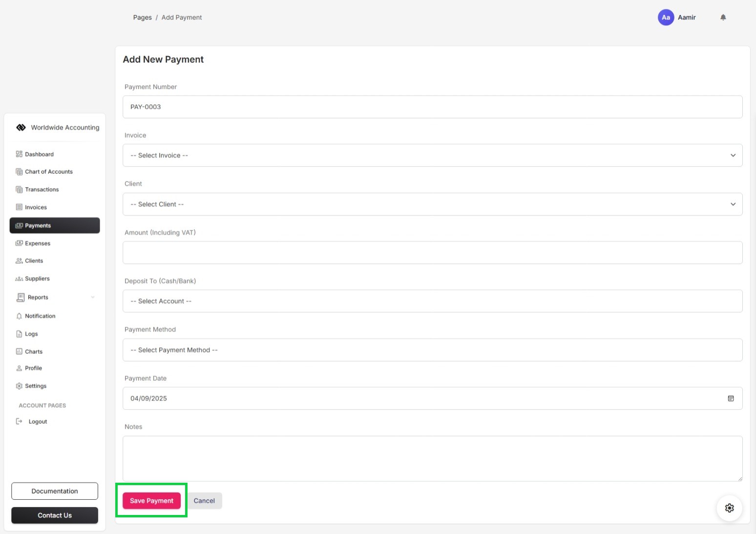Click the Clients icon in sidebar
Screen dimensions: 756x534
tap(19, 260)
